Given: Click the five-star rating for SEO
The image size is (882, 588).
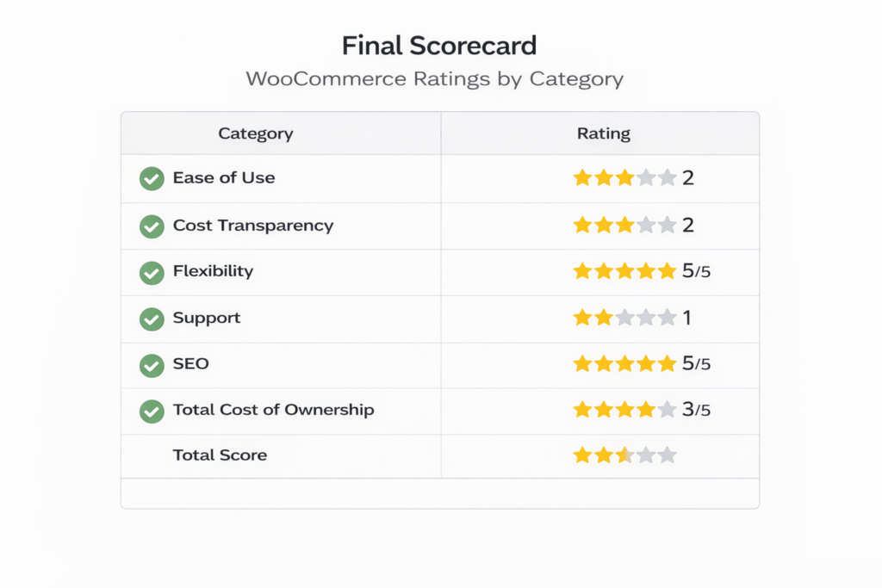Looking at the screenshot, I should (624, 364).
